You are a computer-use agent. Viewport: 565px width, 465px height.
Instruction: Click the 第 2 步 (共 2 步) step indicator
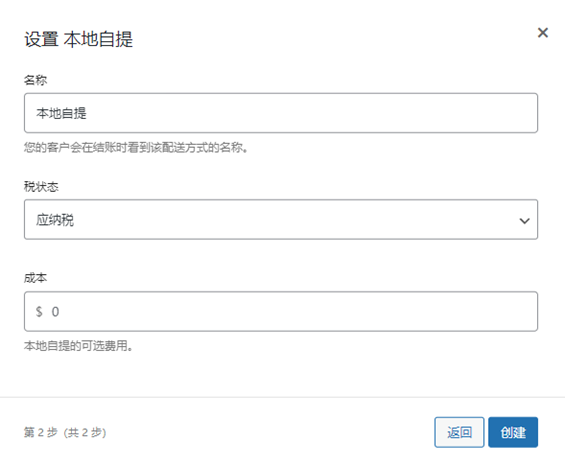[x=65, y=432]
